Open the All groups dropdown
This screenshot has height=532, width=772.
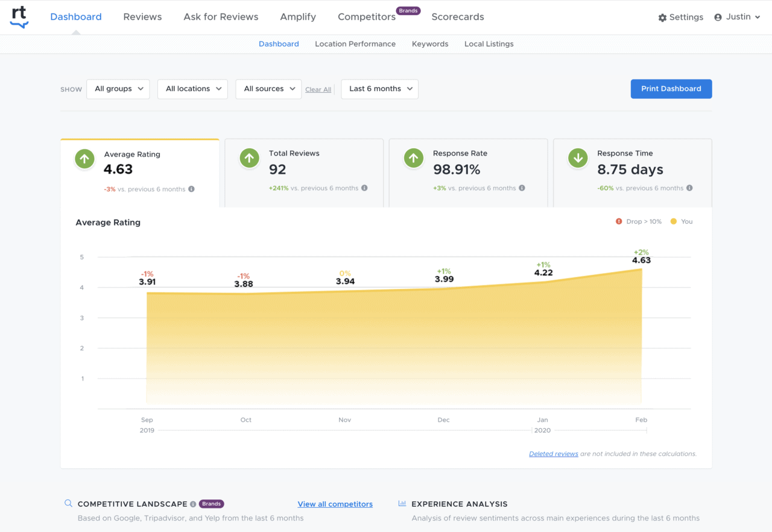pos(118,89)
